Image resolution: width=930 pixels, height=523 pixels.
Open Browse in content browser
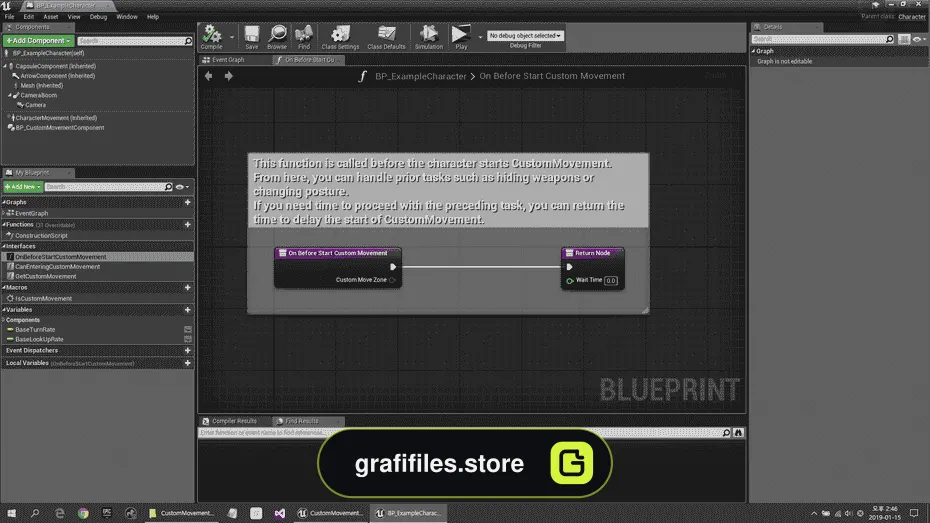pos(277,37)
